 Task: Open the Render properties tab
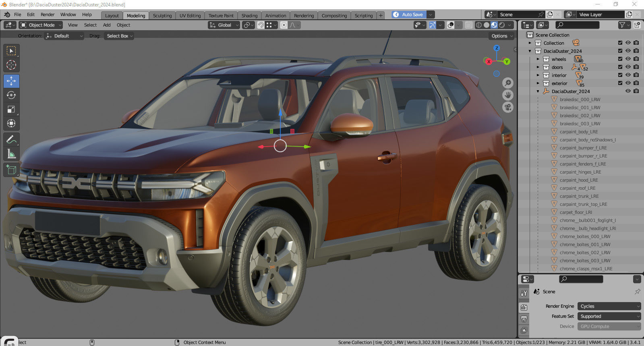[x=524, y=308]
